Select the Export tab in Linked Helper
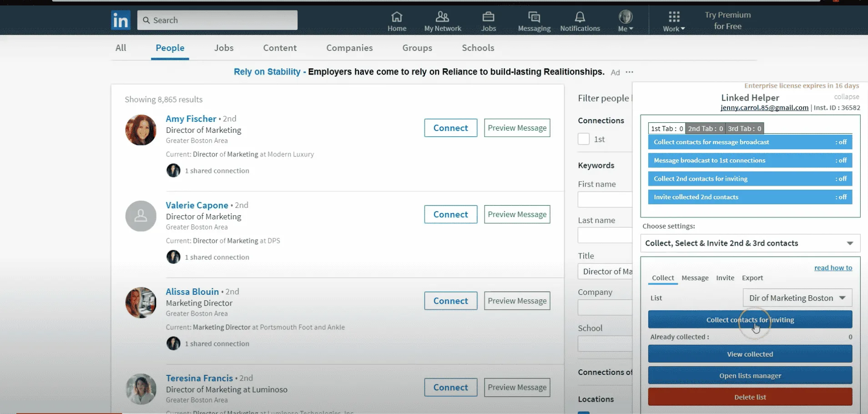The height and width of the screenshot is (414, 868). click(752, 278)
